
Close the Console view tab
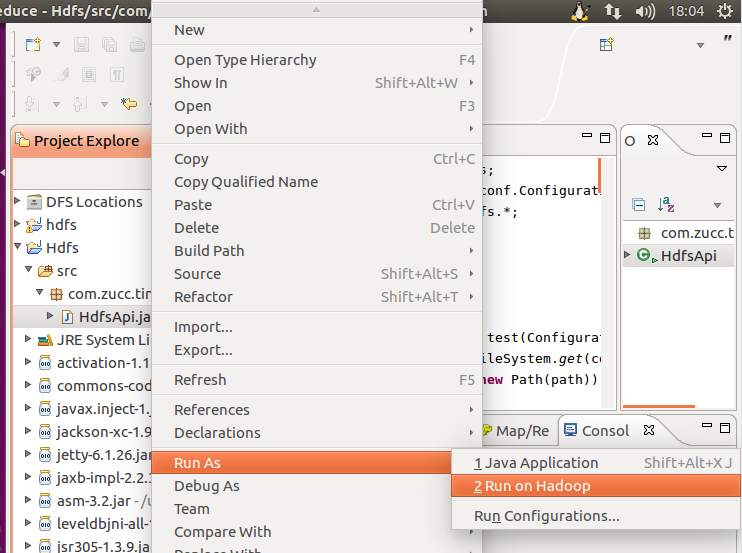[649, 430]
